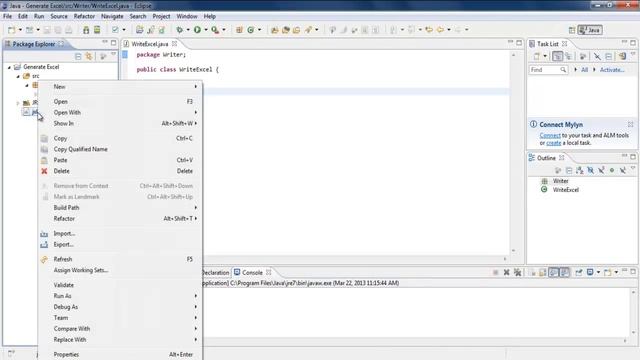
Task: Click Collapse All in Outline toolbar
Action: tap(569, 170)
